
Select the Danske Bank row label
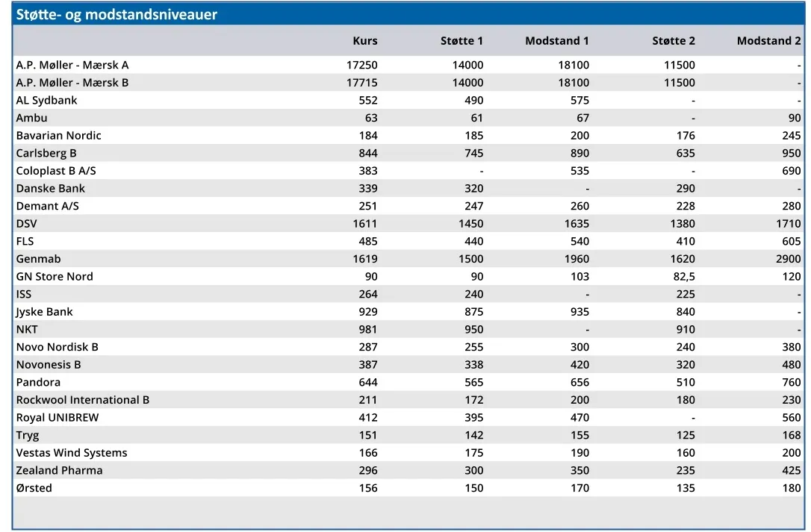(x=50, y=188)
